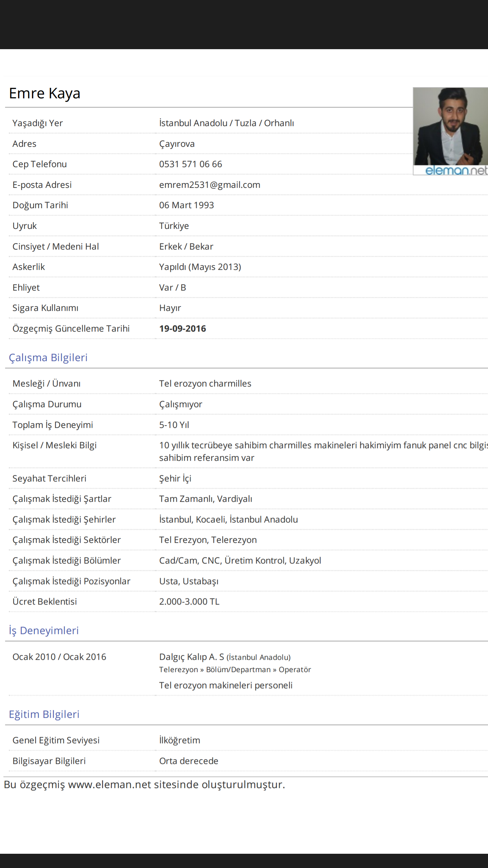Select birth date "06 Mart 1993"

pos(186,205)
